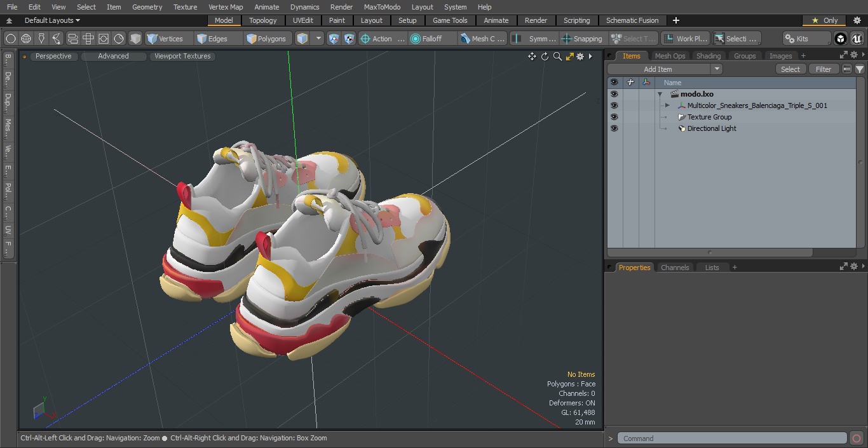Screen dimensions: 868x448
Task: Open Properties panel settings gear
Action: click(x=853, y=267)
